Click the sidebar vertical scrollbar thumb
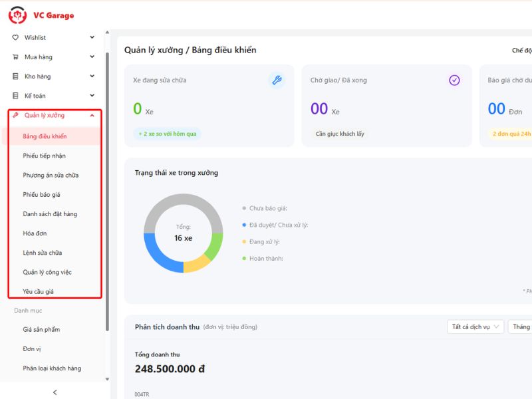Image resolution: width=532 pixels, height=399 pixels. click(107, 192)
